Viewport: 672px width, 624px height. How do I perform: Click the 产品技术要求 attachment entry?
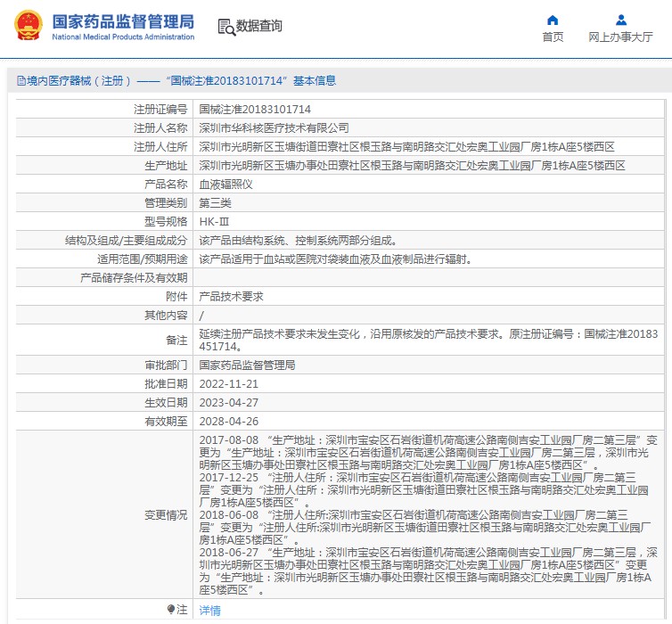click(230, 297)
